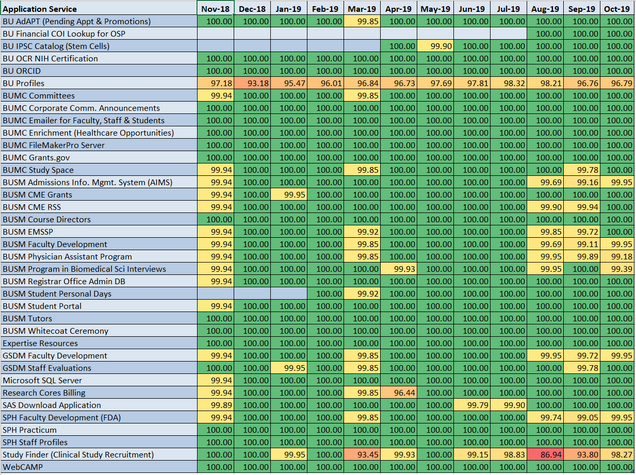Click the BU OCR NIH Certification label
This screenshot has width=636, height=475.
coord(99,58)
